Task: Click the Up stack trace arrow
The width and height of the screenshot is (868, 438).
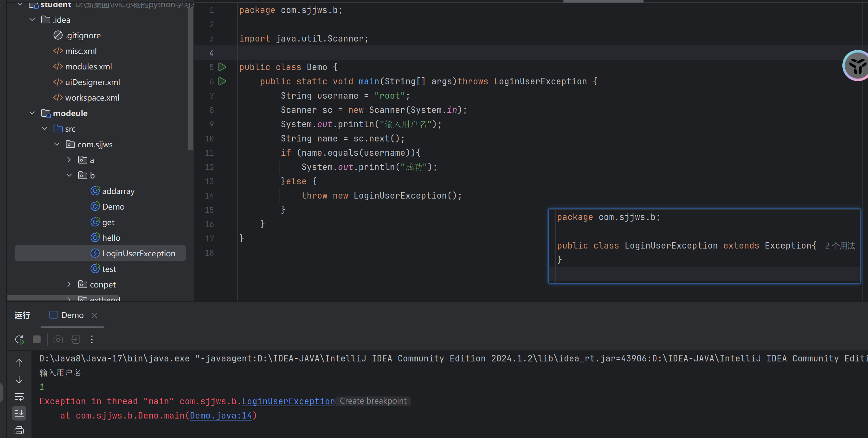Action: pos(19,363)
